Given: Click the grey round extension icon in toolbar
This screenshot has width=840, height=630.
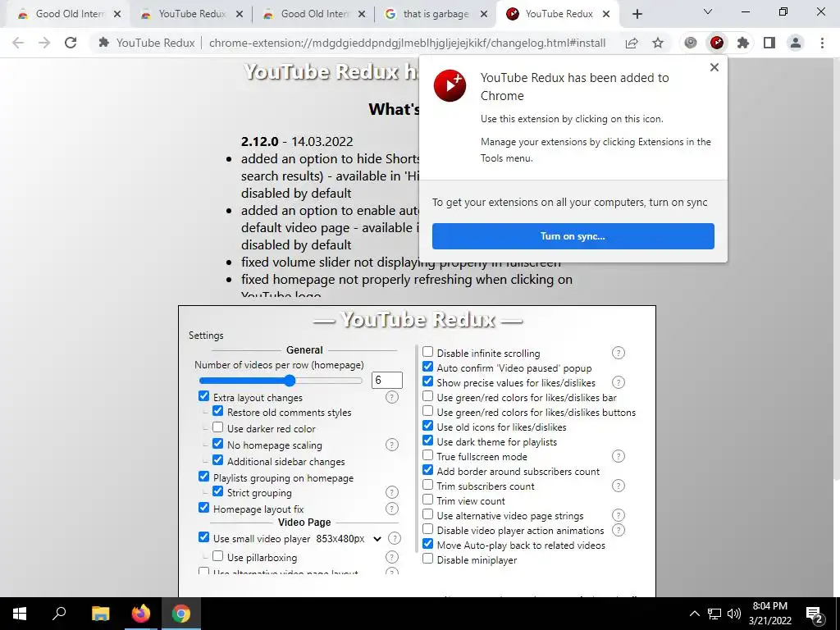Looking at the screenshot, I should (691, 43).
